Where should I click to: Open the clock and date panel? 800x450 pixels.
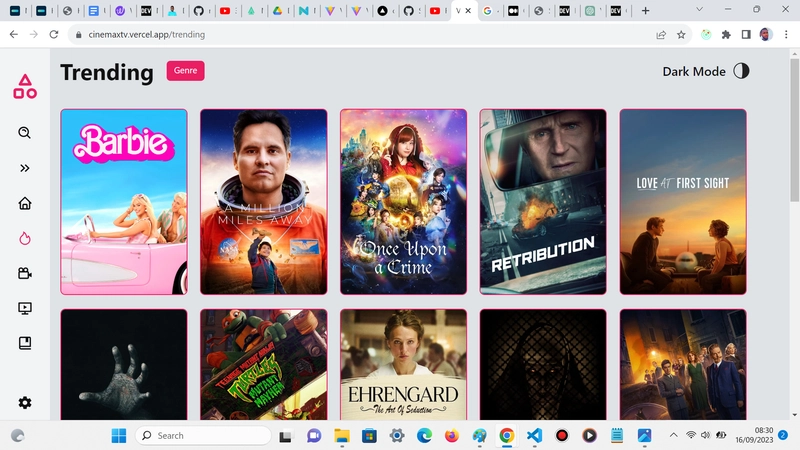754,435
